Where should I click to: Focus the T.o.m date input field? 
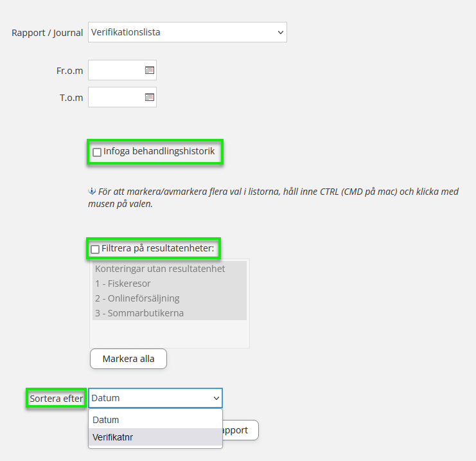pyautogui.click(x=116, y=97)
